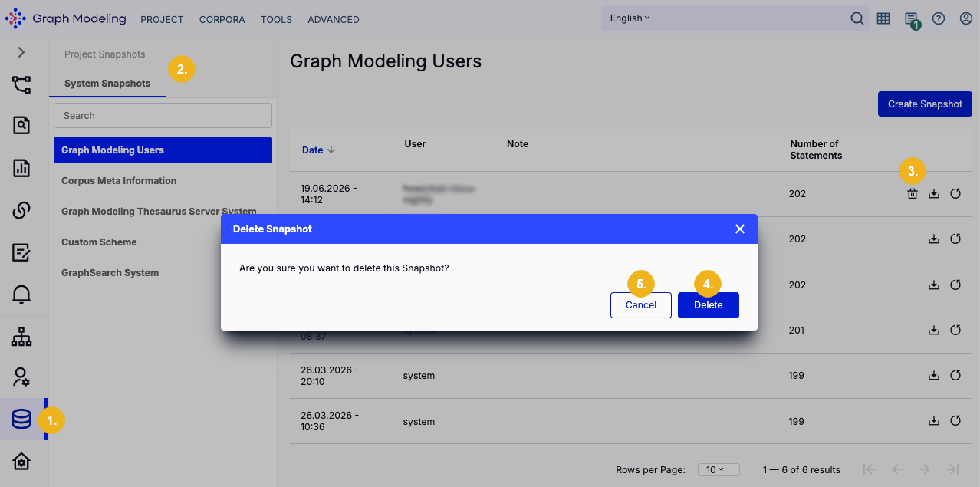980x487 pixels.
Task: Go to next page of results
Action: [x=925, y=469]
